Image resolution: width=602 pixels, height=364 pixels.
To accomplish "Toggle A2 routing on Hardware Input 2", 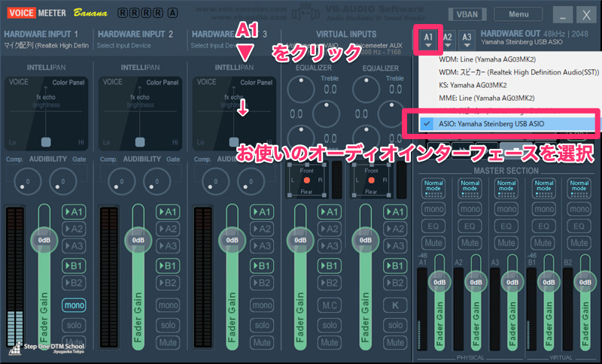I will (168, 229).
